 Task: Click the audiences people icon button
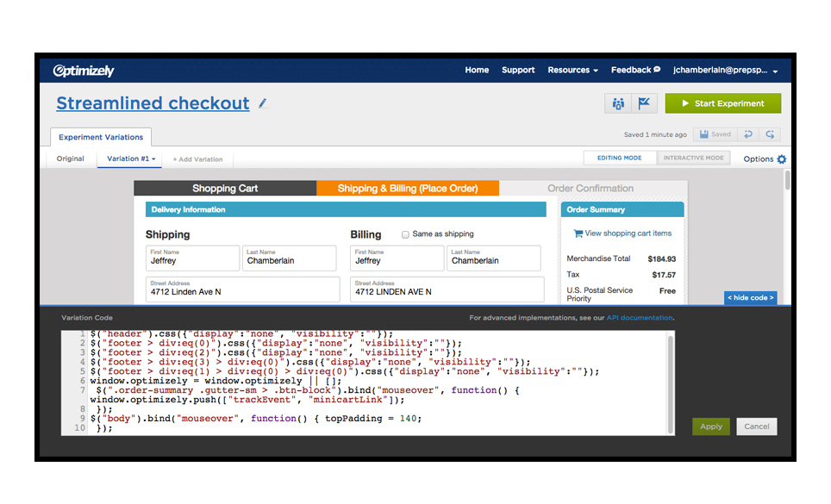coord(618,103)
